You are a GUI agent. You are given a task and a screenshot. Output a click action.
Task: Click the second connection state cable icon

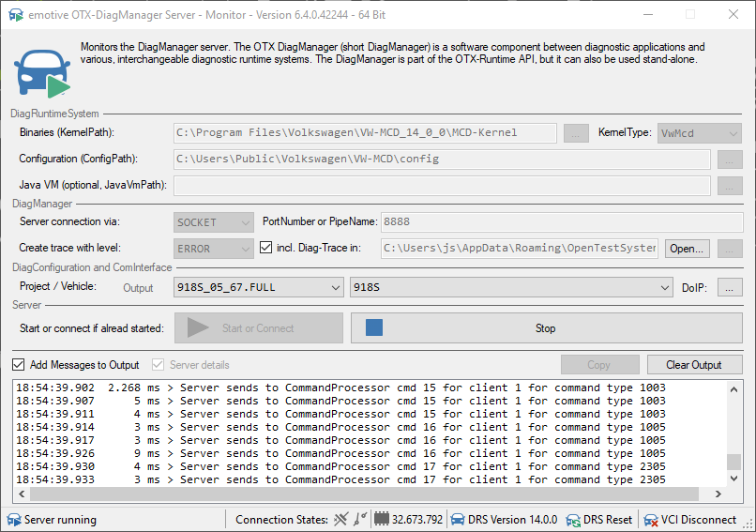point(360,520)
